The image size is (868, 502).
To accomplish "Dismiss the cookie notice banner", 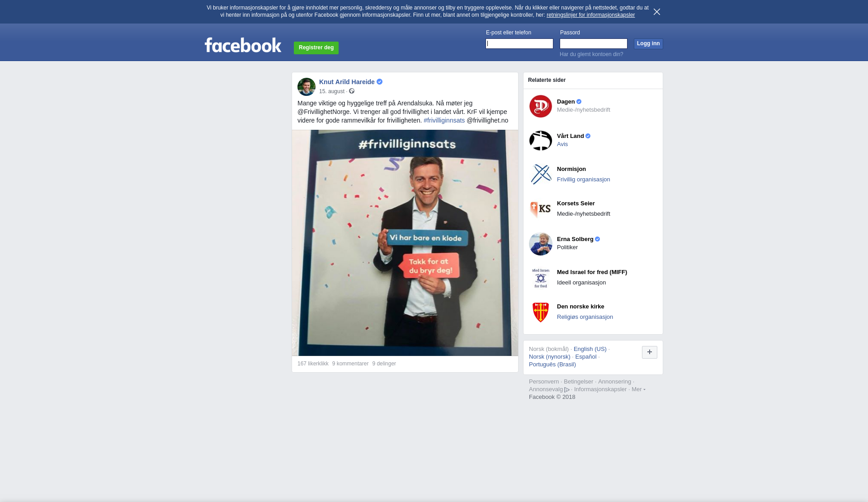I will (x=657, y=12).
